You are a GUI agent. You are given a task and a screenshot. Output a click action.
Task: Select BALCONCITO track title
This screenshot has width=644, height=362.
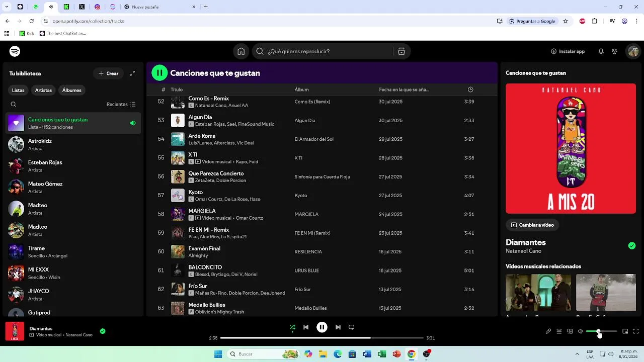[x=205, y=267]
